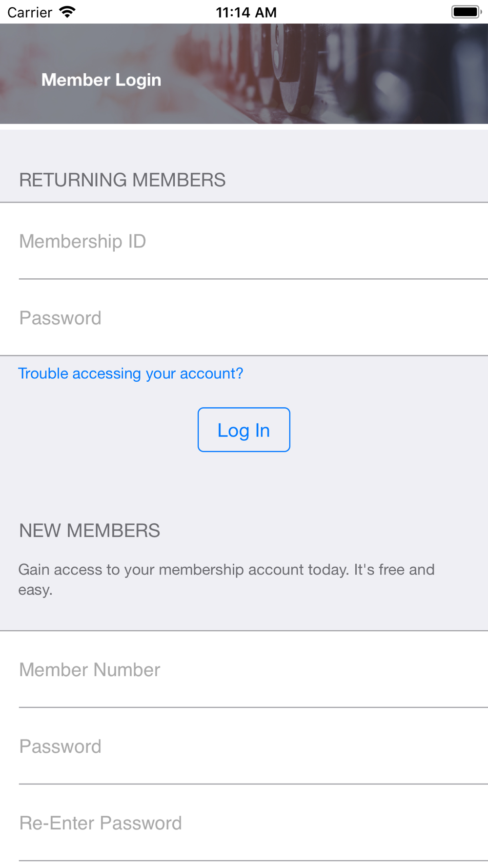Tap the Member Login title
488x868 pixels.
tap(101, 80)
